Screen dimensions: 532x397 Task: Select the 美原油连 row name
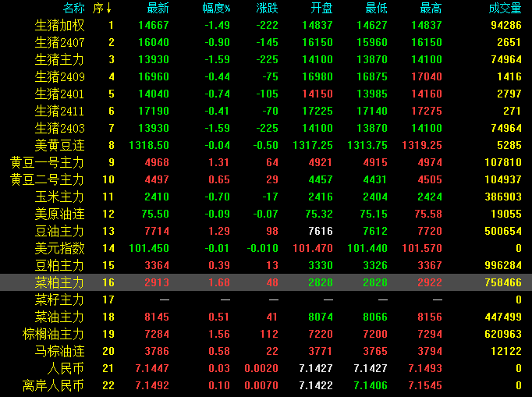pyautogui.click(x=60, y=214)
